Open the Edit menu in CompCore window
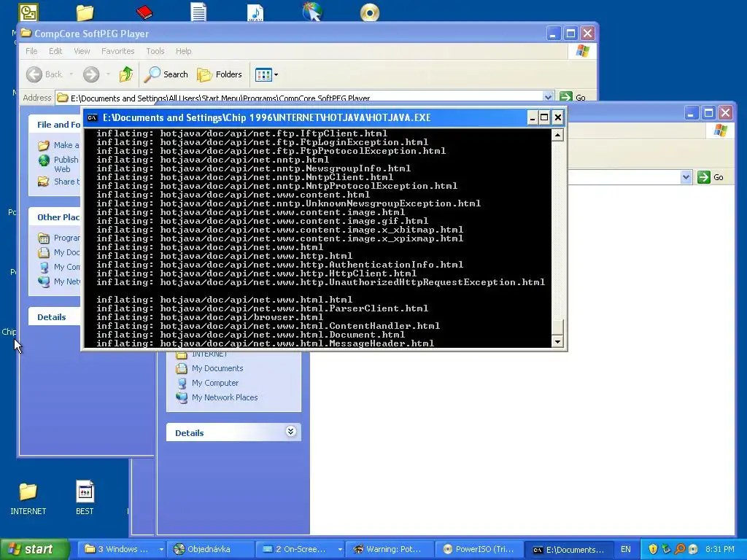 [x=55, y=51]
